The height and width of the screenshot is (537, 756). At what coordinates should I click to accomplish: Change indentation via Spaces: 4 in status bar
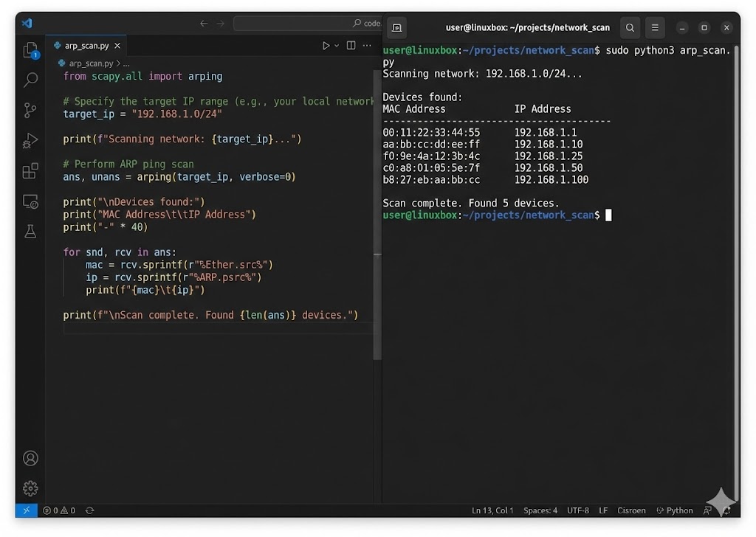point(540,510)
